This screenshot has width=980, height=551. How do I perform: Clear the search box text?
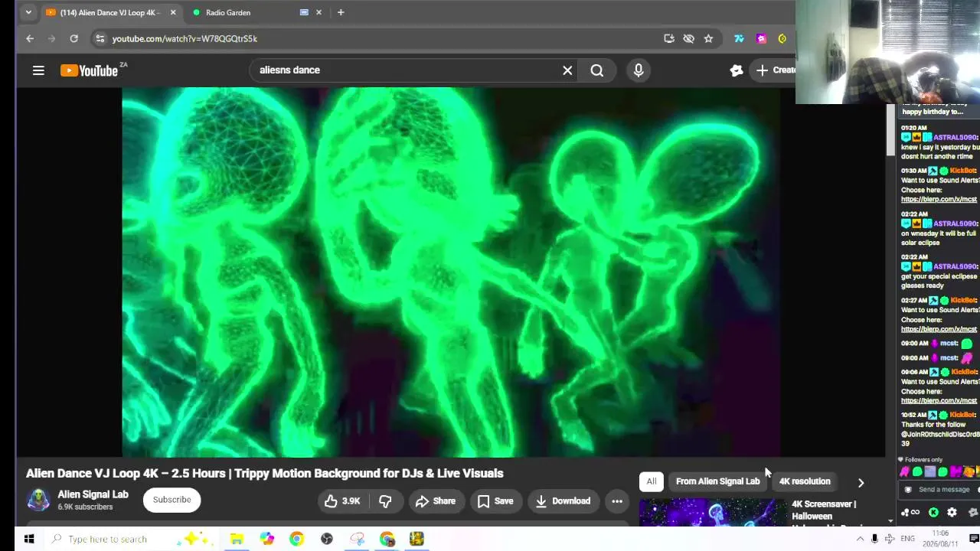[567, 70]
